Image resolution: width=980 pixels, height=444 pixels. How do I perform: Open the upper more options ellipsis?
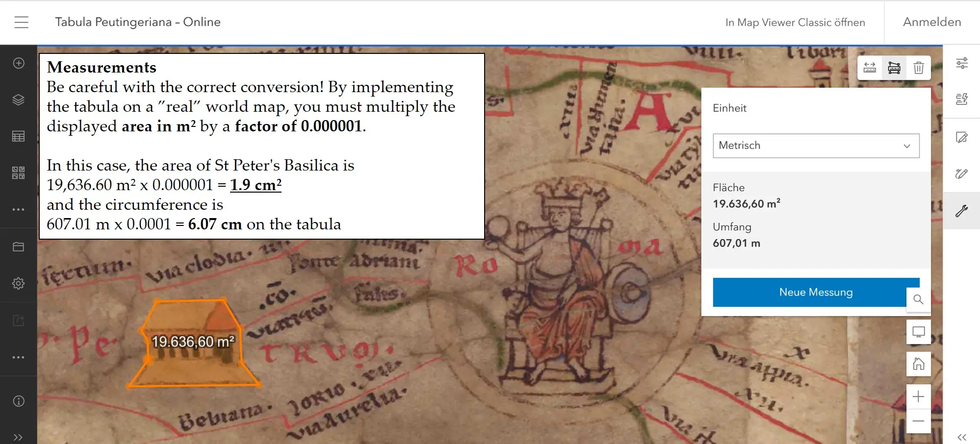19,210
